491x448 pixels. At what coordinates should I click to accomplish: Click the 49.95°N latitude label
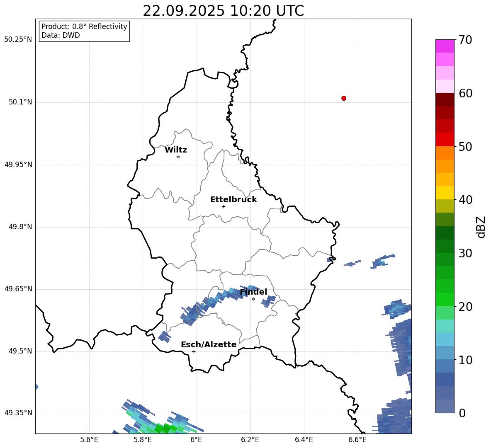coord(18,165)
